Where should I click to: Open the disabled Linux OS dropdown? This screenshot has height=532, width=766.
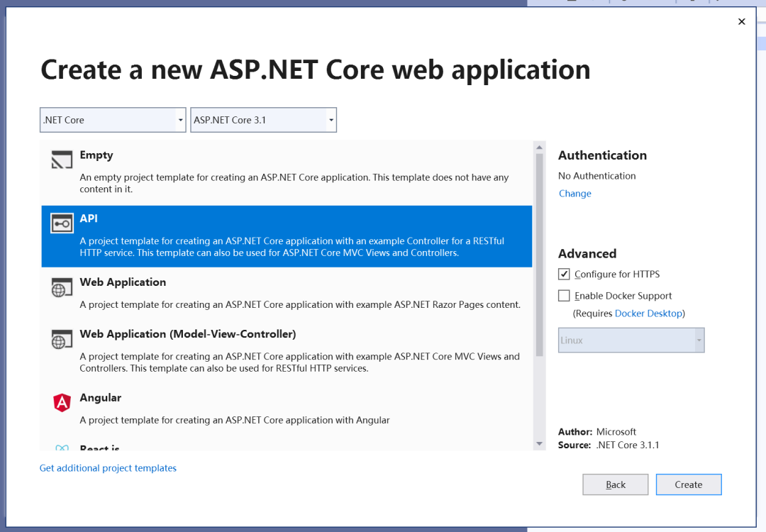(631, 340)
